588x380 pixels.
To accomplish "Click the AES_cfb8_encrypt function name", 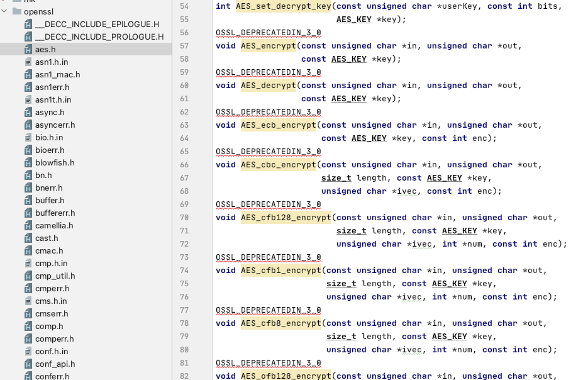I will [281, 323].
